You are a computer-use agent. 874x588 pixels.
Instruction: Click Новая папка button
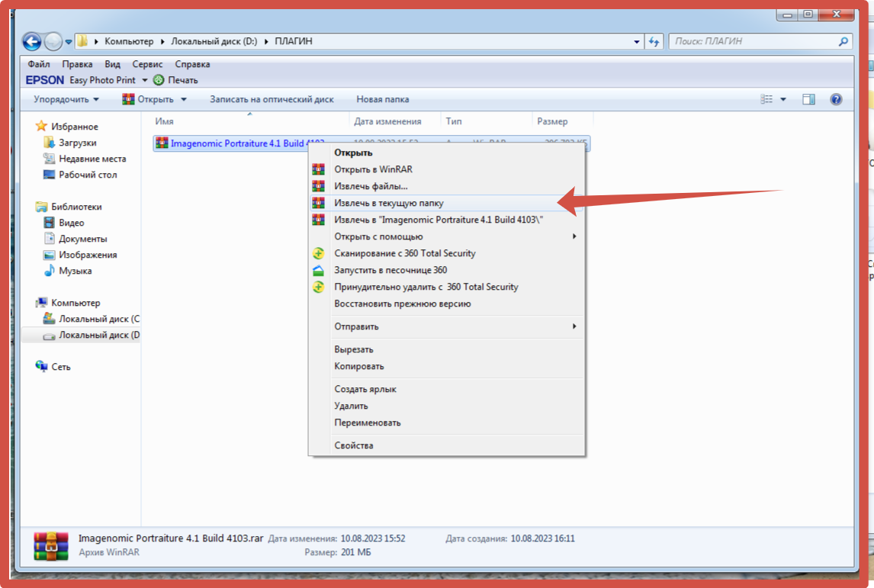[383, 99]
